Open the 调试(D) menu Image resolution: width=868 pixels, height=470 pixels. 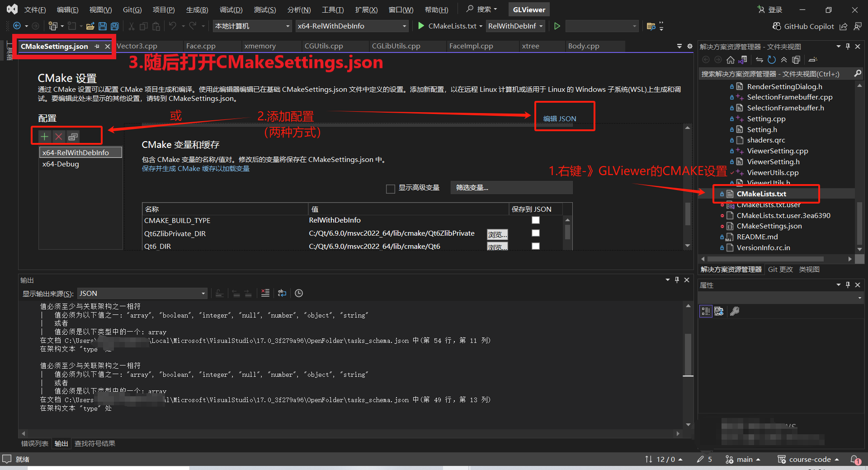click(231, 9)
